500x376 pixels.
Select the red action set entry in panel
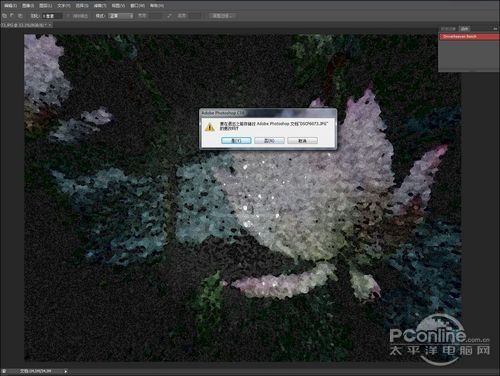(469, 36)
